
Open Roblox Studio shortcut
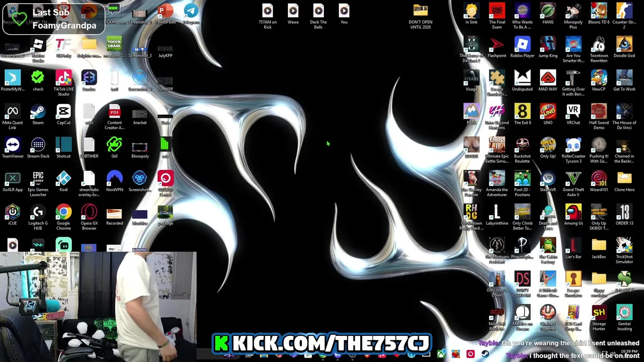coord(38,50)
